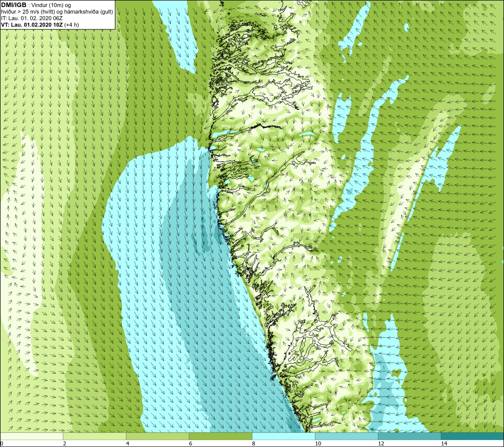Click the VT: Lau. 01.02.2020 10Z line

40,25
